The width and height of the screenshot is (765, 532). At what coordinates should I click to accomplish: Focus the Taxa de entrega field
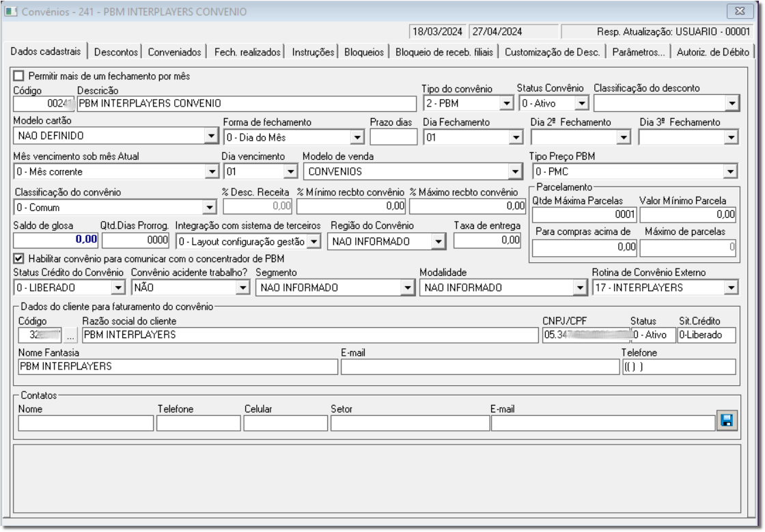point(488,240)
